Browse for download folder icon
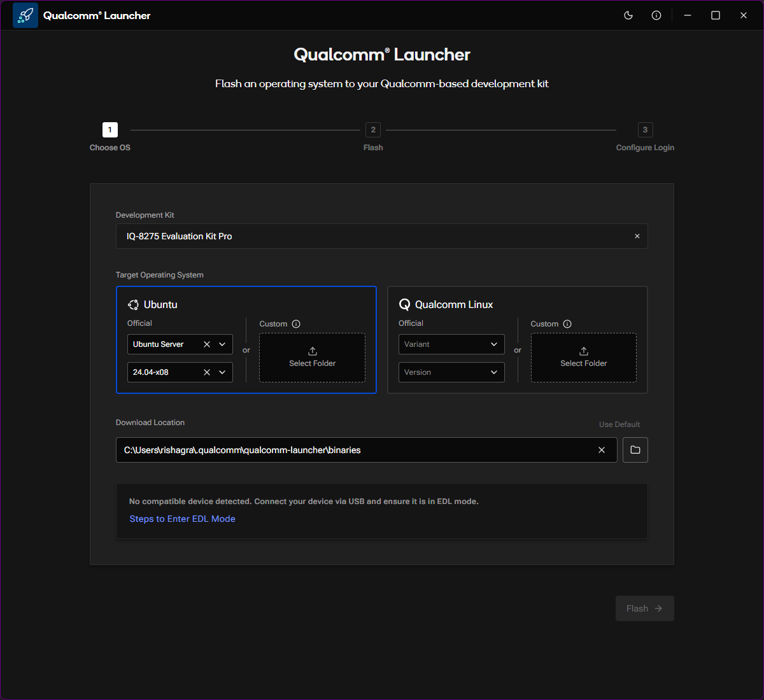This screenshot has width=764, height=700. [x=635, y=450]
